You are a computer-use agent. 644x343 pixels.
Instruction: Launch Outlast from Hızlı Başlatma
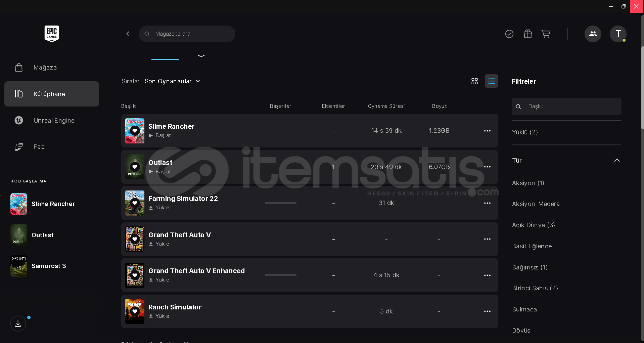(32, 235)
